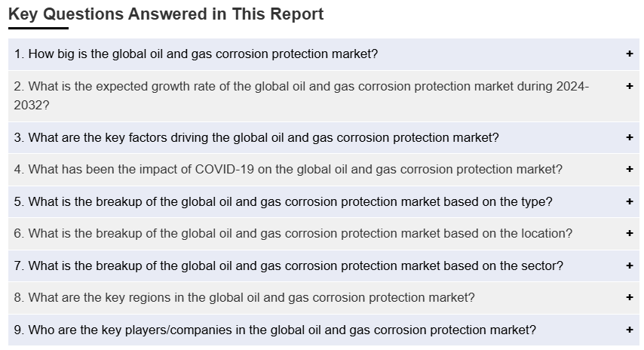This screenshot has width=644, height=350.
Task: Open key regions question using plus icon
Action: (x=629, y=297)
